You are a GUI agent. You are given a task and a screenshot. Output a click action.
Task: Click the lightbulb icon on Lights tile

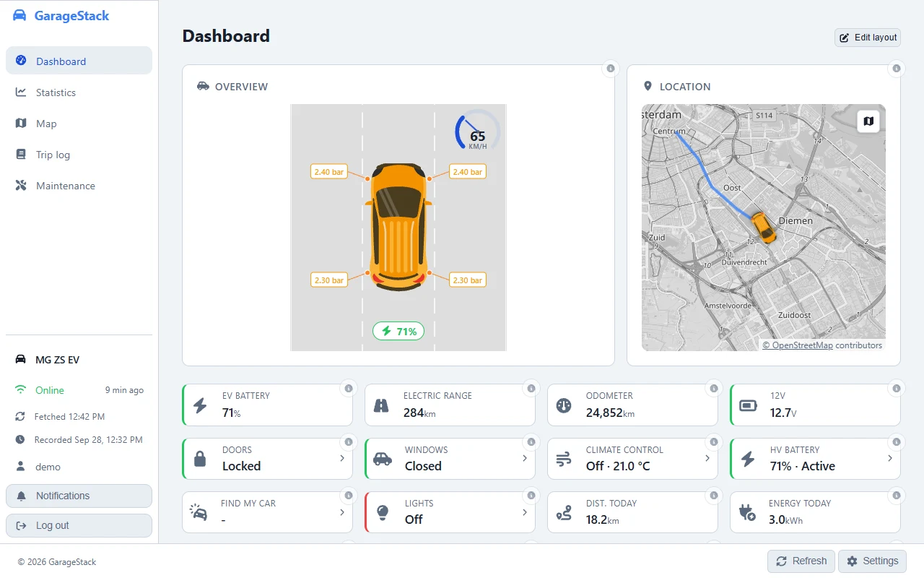pos(383,512)
